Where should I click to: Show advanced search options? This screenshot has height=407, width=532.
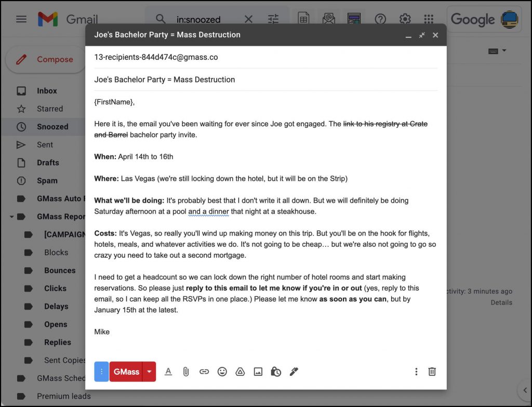click(x=273, y=19)
